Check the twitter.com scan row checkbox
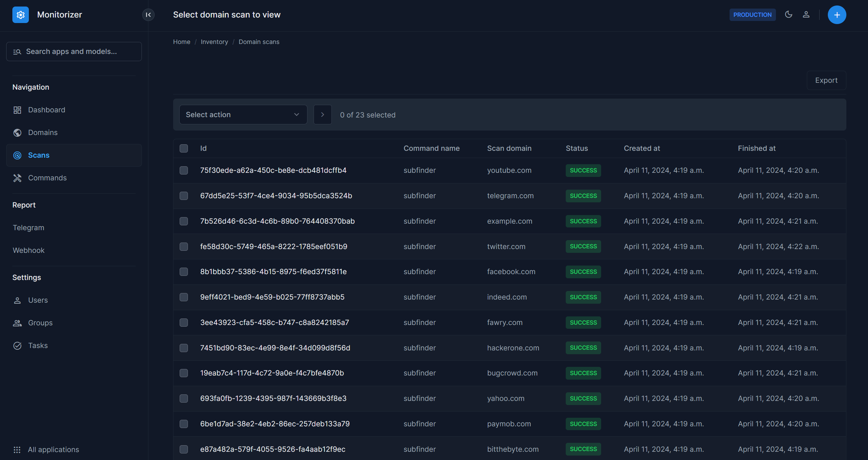The height and width of the screenshot is (460, 868). point(184,247)
